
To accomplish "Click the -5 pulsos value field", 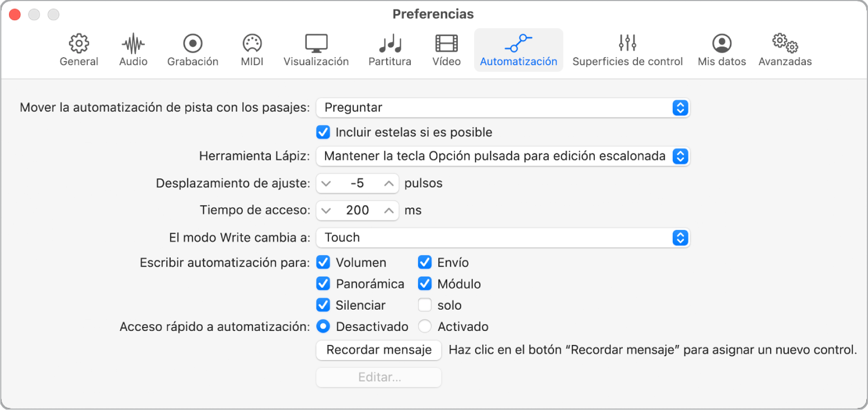I will coord(357,184).
